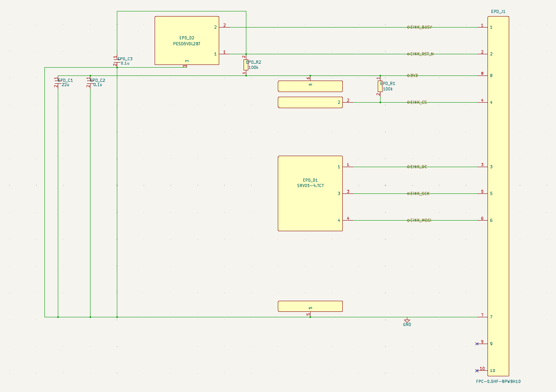Select the 0.1u value of EPD_C2

98,85
